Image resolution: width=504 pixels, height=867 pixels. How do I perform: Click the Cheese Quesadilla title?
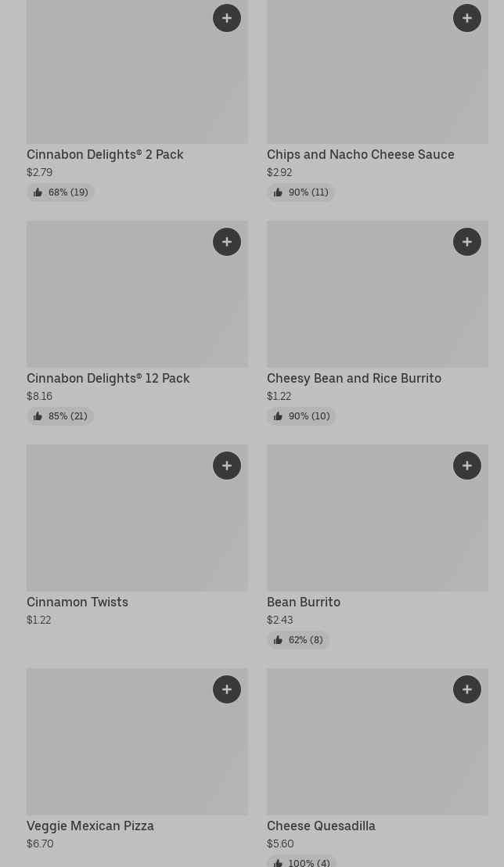[x=321, y=826]
